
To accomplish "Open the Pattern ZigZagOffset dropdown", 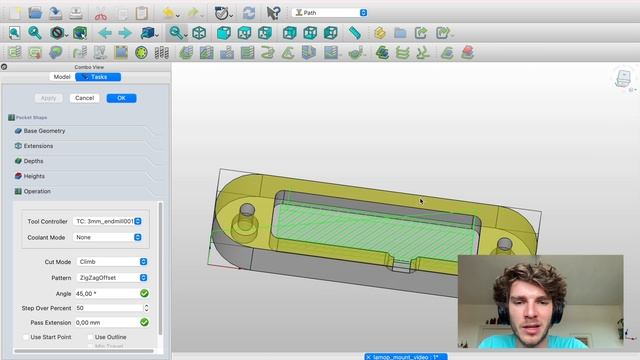I will point(112,278).
